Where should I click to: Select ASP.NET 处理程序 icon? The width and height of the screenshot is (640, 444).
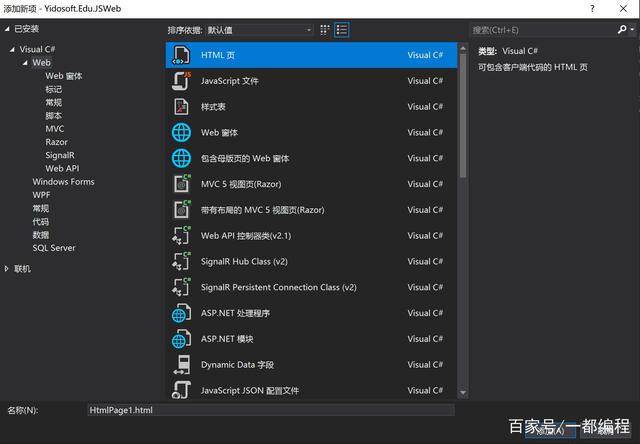click(181, 313)
